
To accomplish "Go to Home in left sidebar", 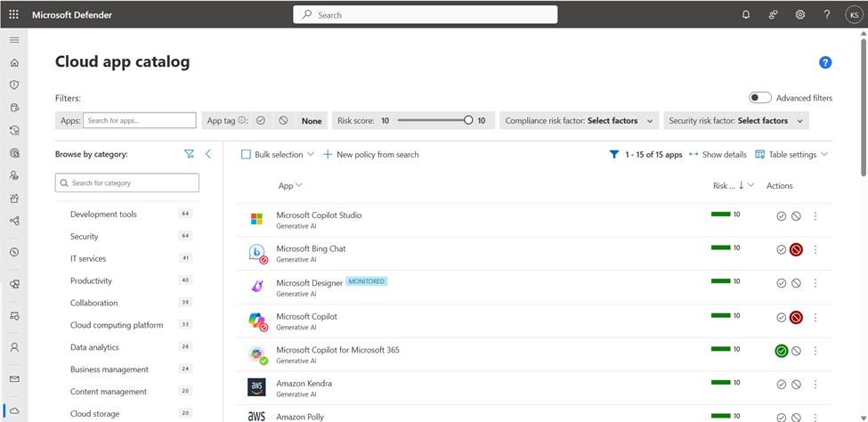I will coord(14,62).
